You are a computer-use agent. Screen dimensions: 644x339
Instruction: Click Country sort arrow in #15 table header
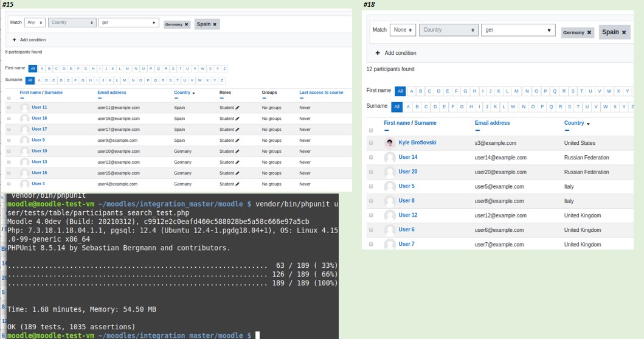click(193, 93)
